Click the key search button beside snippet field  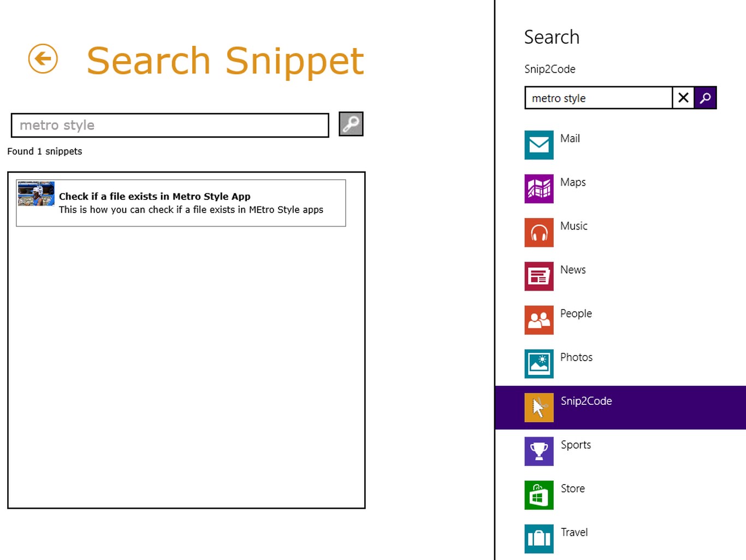click(x=351, y=124)
